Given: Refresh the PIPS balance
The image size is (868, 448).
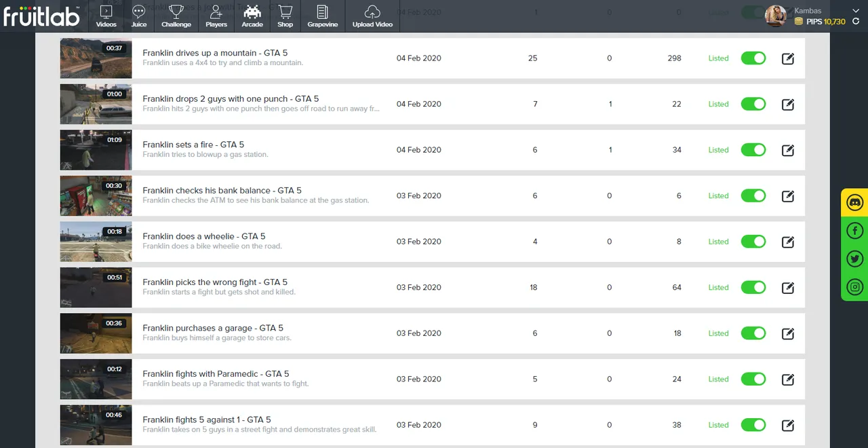Looking at the screenshot, I should [856, 22].
